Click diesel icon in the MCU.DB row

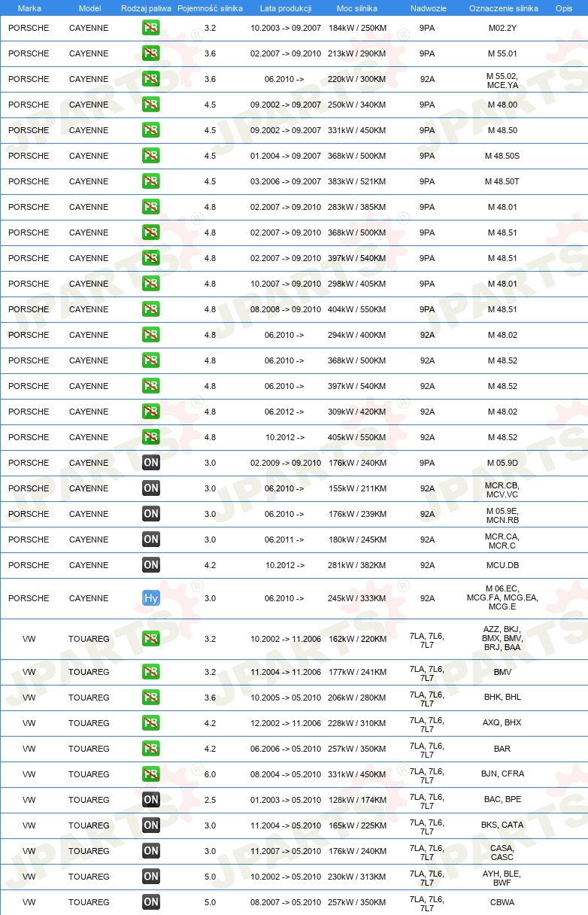point(151,565)
